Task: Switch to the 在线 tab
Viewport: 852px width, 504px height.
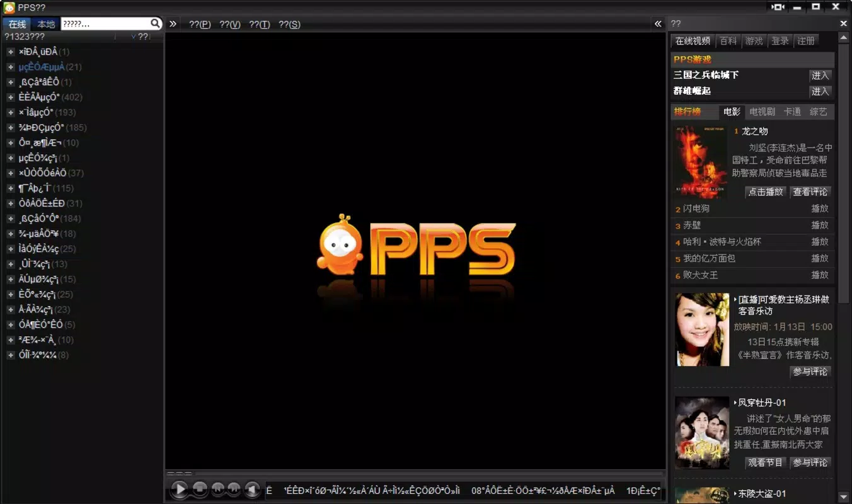Action: (17, 24)
